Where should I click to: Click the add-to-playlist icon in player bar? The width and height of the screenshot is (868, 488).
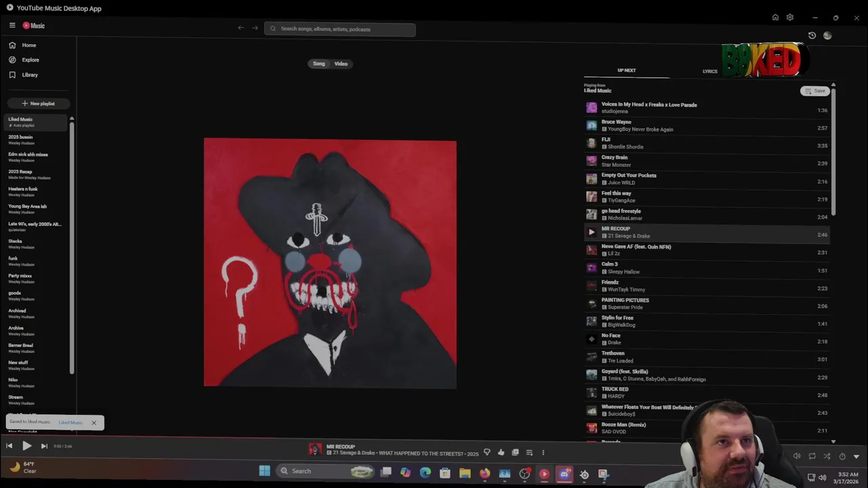[530, 452]
